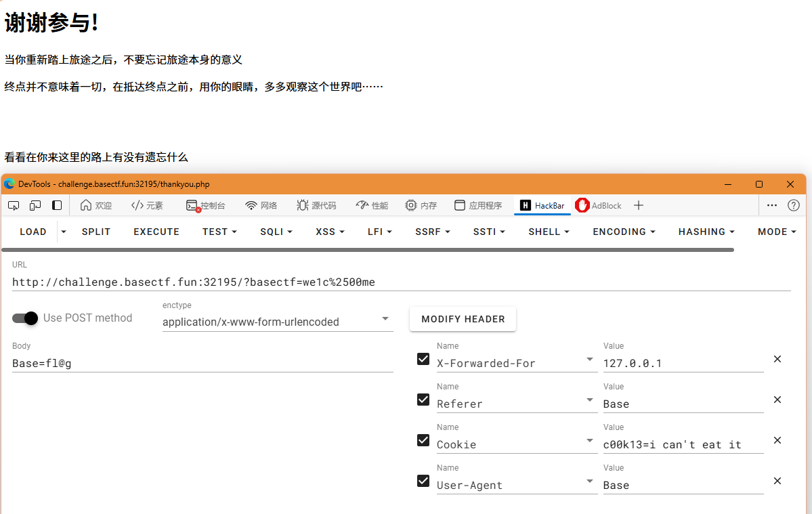Remove the X-Forwarded-For header row

[777, 359]
